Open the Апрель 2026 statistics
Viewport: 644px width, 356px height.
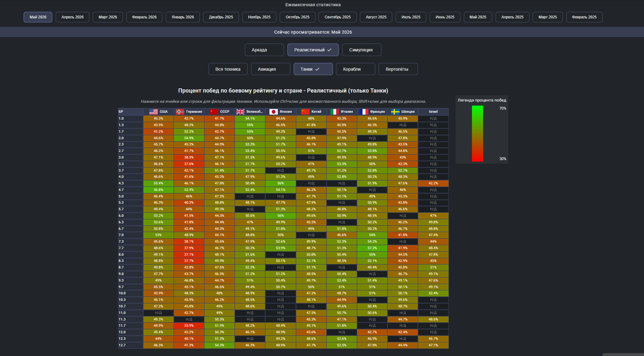click(x=72, y=17)
